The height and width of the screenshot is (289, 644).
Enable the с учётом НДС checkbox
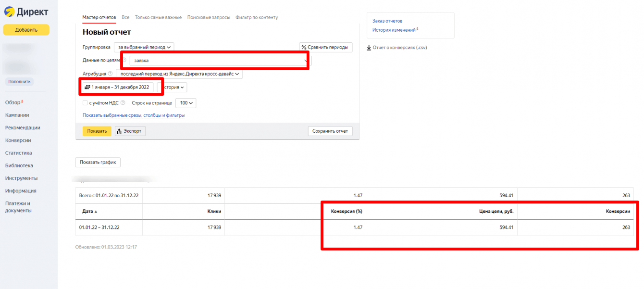tap(85, 103)
